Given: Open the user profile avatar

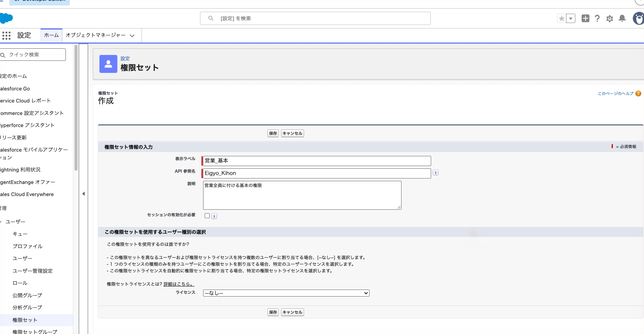Looking at the screenshot, I should (x=639, y=18).
